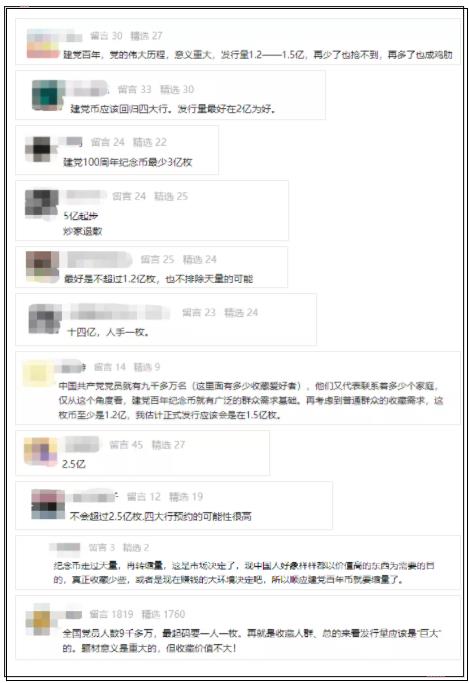The width and height of the screenshot is (469, 683).
Task: Click pink-black avatar beside 不会超过2.5亿枚 comment
Action: point(48,504)
